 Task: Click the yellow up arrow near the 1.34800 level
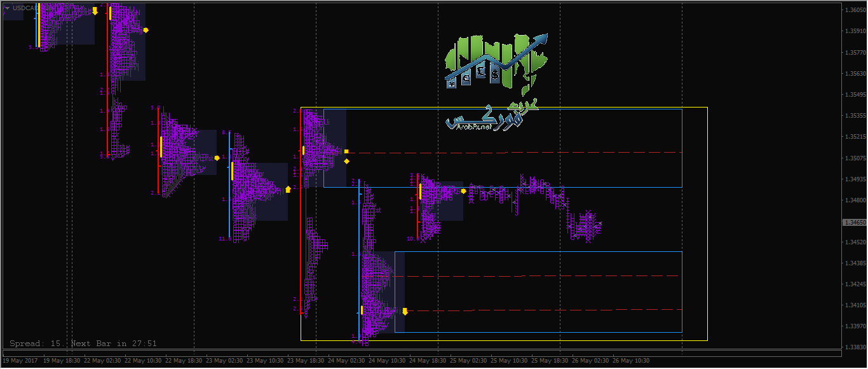(x=288, y=189)
